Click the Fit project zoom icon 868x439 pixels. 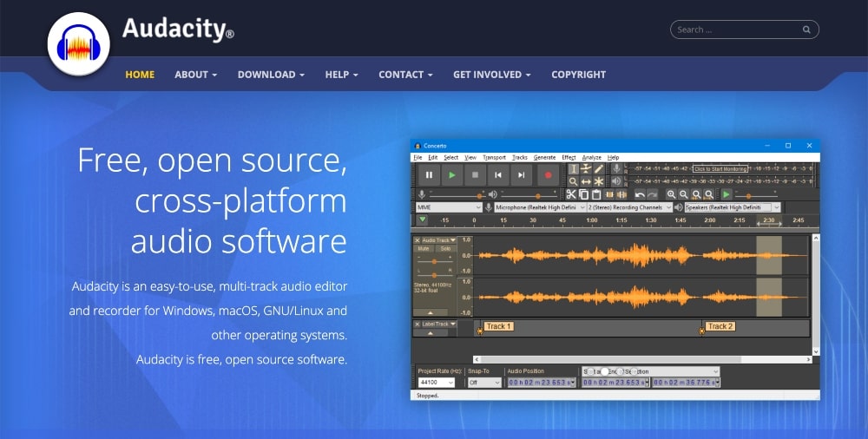(x=708, y=194)
